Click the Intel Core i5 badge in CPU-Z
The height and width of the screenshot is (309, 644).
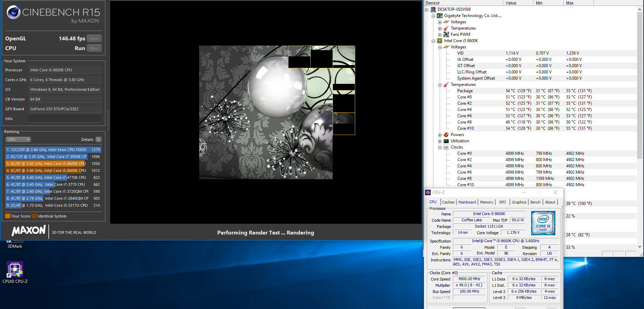point(543,223)
